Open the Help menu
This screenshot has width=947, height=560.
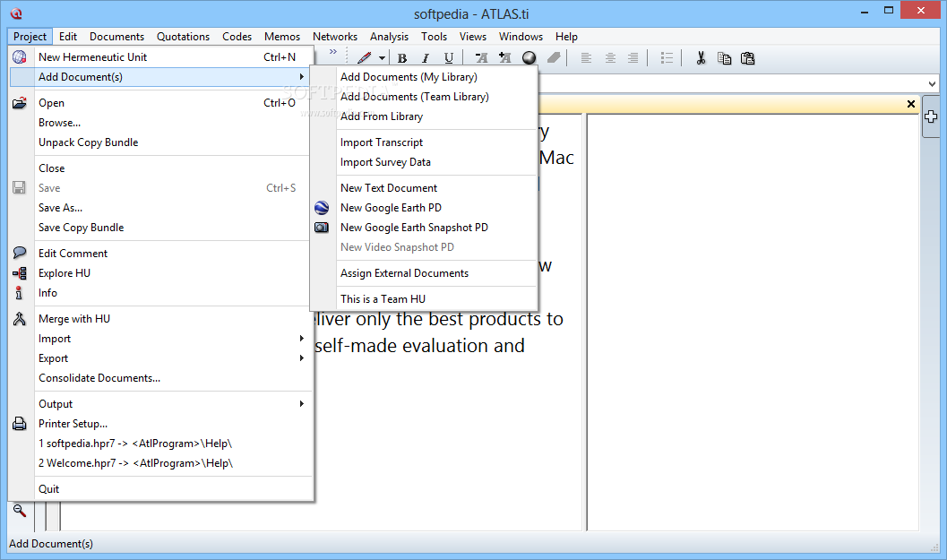pos(566,37)
